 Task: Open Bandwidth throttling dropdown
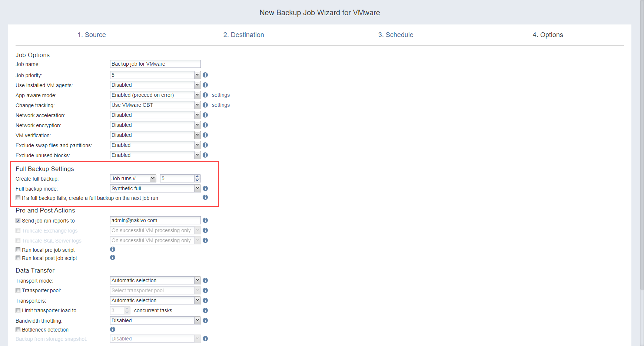pos(155,320)
